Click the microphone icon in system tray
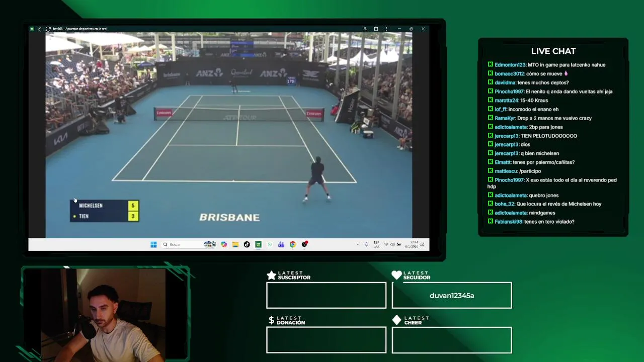The image size is (644, 362). pyautogui.click(x=366, y=244)
